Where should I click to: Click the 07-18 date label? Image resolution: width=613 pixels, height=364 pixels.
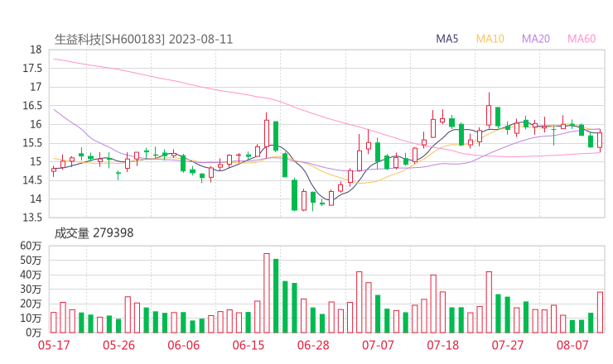pos(442,345)
